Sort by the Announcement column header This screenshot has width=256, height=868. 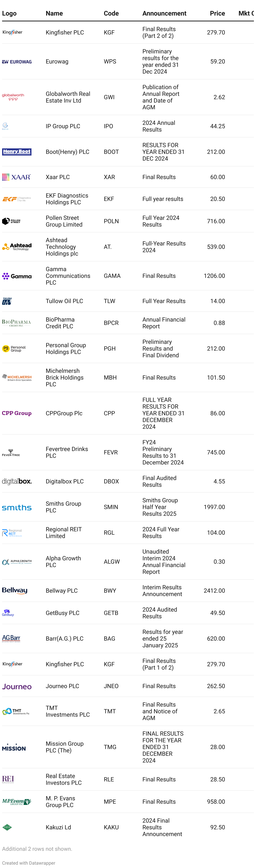[164, 13]
